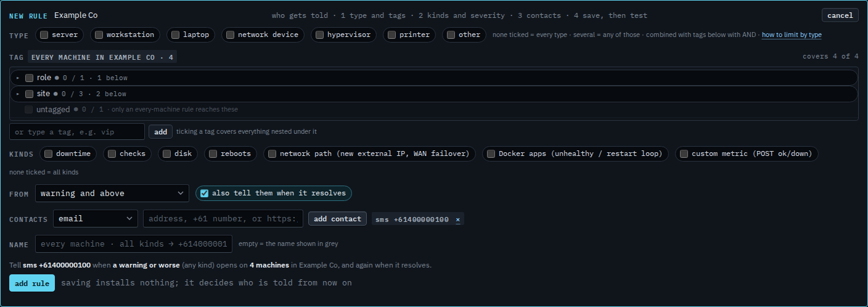Viewport: 868px width, 307px height.
Task: Click the add rule button
Action: pyautogui.click(x=32, y=283)
